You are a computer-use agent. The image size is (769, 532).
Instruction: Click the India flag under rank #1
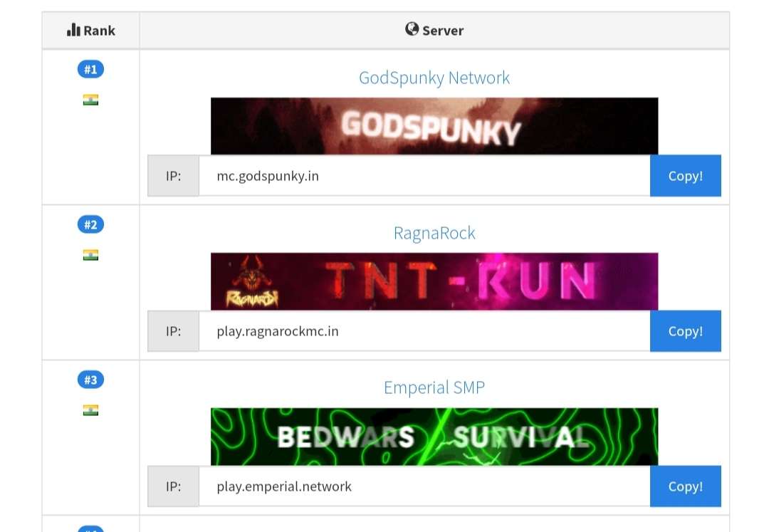[x=90, y=100]
